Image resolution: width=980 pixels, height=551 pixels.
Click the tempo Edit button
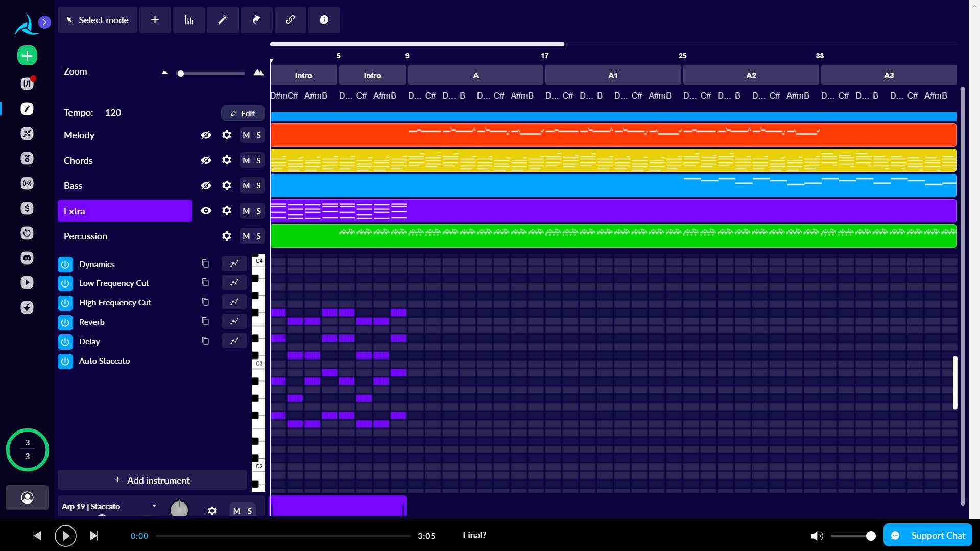[243, 113]
